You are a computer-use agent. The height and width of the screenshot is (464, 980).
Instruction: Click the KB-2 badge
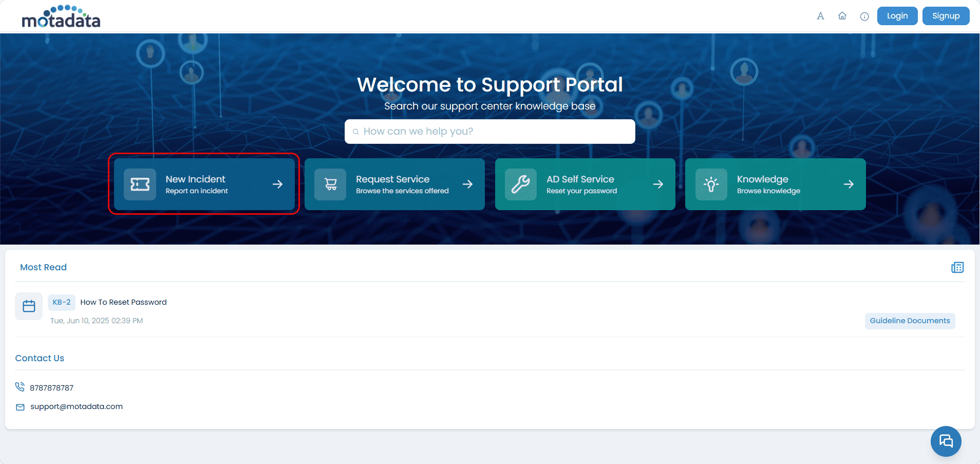coord(61,302)
